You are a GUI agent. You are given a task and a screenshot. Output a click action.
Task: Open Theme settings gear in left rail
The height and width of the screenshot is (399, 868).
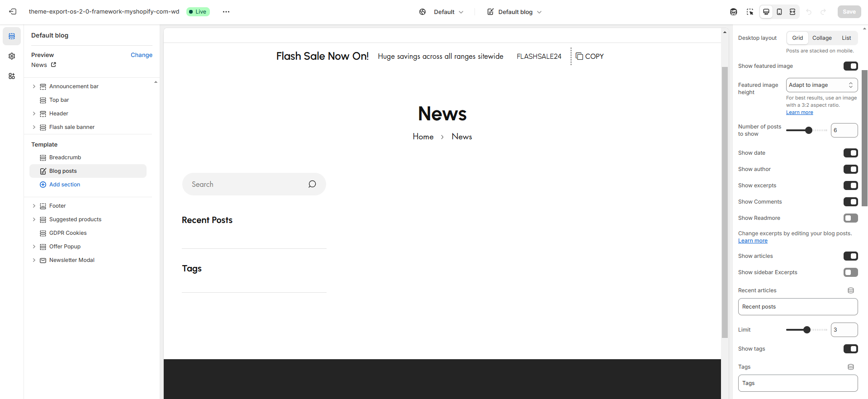tap(12, 56)
